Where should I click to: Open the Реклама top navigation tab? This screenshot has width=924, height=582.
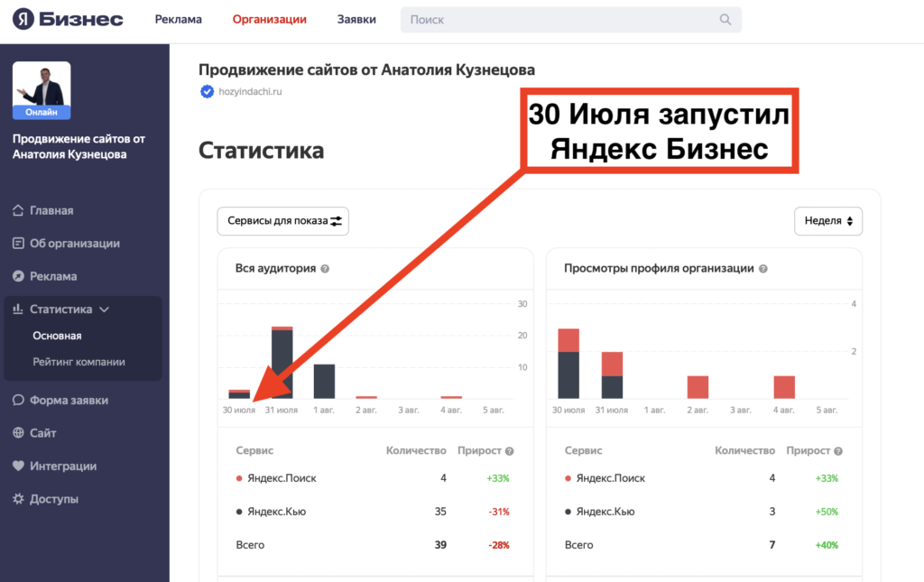click(x=178, y=20)
